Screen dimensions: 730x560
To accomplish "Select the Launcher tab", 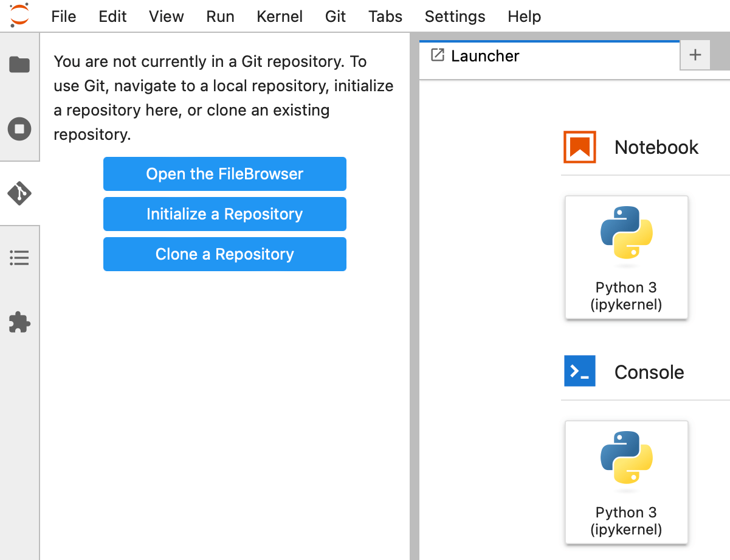I will coord(484,55).
